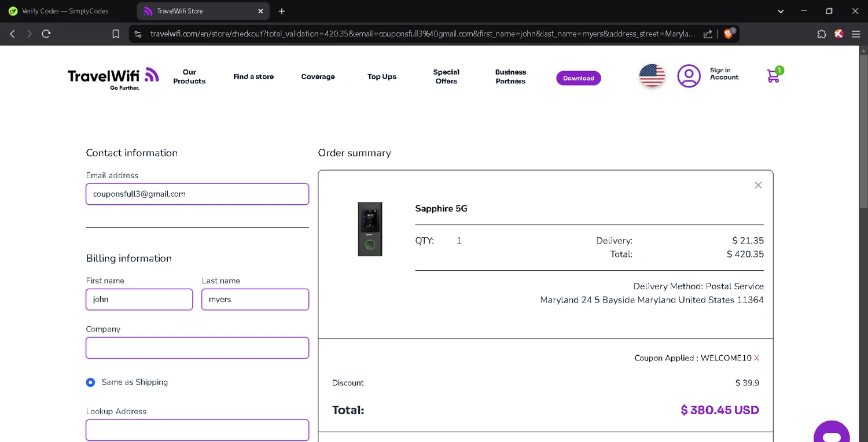Screen dimensions: 868x442
Task: Select the Same as Shipping radio button
Action: click(90, 382)
